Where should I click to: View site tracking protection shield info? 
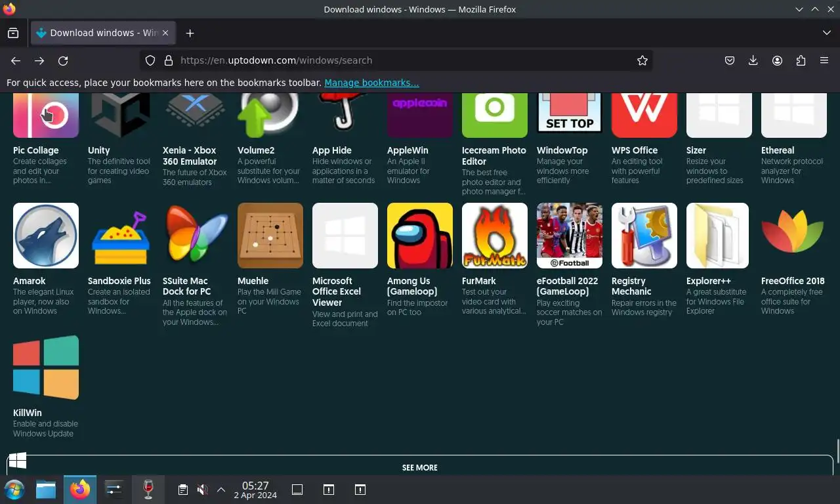150,60
